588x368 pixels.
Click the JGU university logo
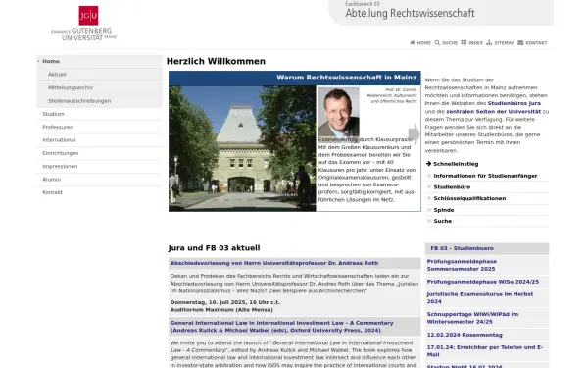pos(84,24)
